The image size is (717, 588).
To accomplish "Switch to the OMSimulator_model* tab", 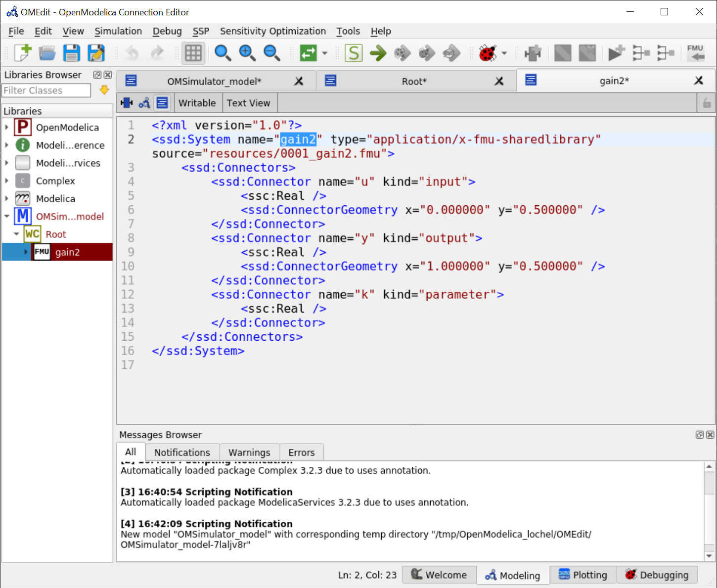I will point(214,81).
